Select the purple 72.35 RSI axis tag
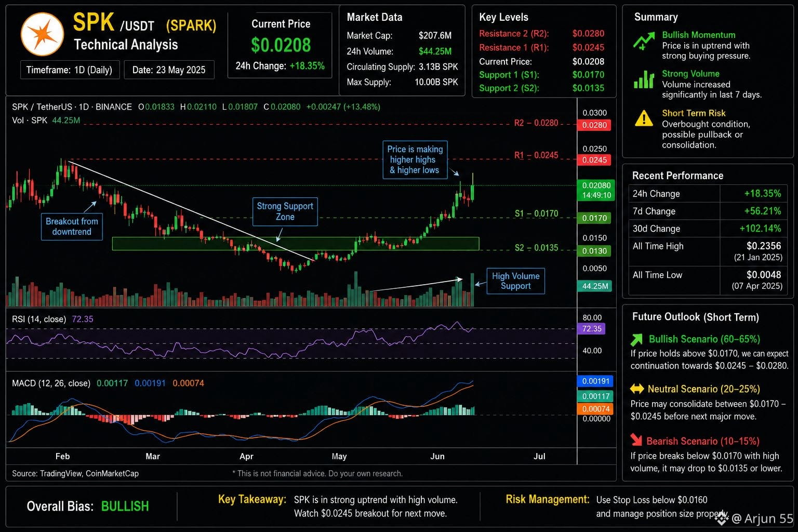798x532 pixels. click(x=592, y=329)
